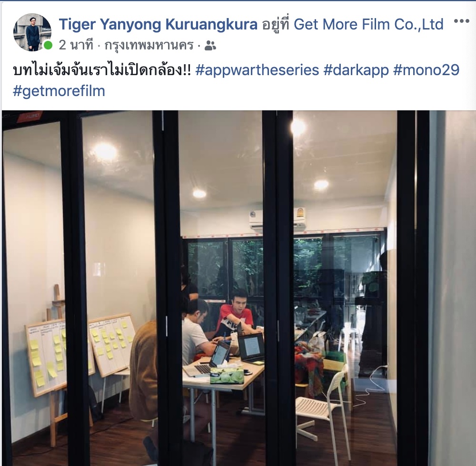Open the #mono29 hashtag
476x466 pixels.
click(x=426, y=70)
